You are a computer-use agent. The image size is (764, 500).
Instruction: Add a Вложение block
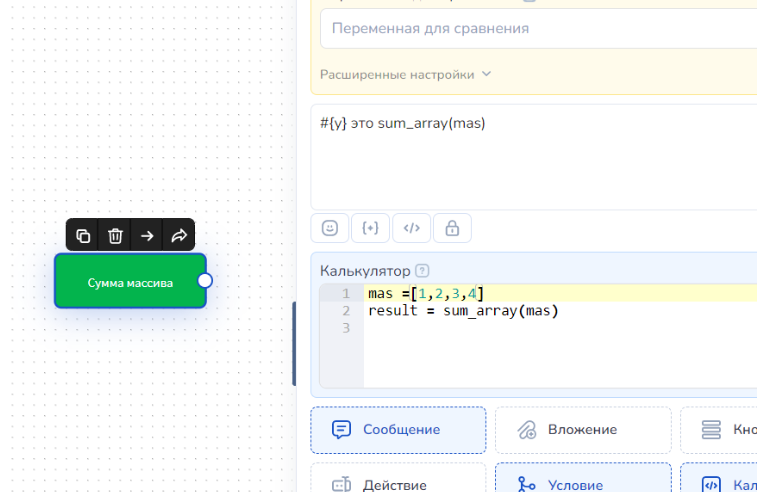pyautogui.click(x=582, y=430)
